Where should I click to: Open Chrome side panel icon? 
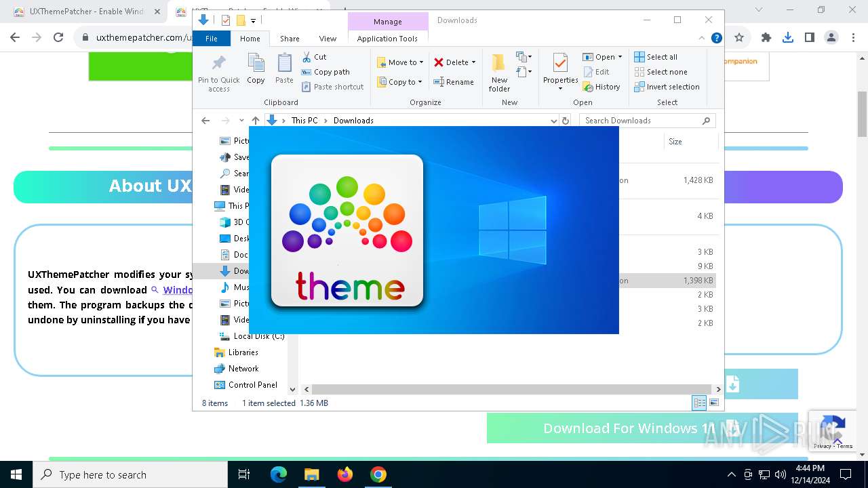tap(810, 38)
